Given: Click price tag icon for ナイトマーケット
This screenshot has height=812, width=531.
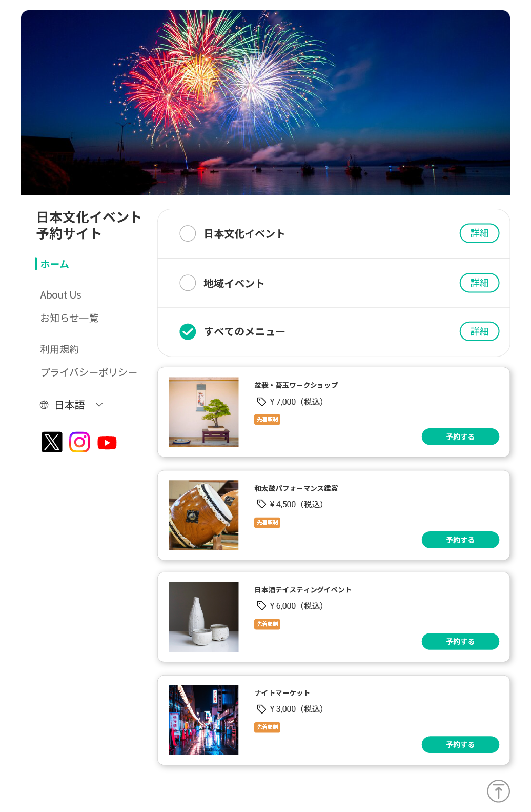Looking at the screenshot, I should point(261,709).
